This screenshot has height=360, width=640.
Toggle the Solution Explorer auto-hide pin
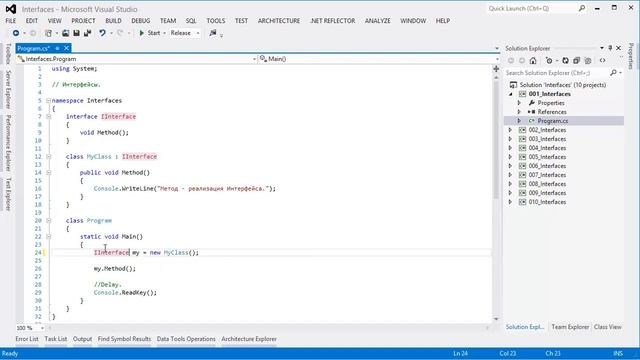pyautogui.click(x=610, y=48)
